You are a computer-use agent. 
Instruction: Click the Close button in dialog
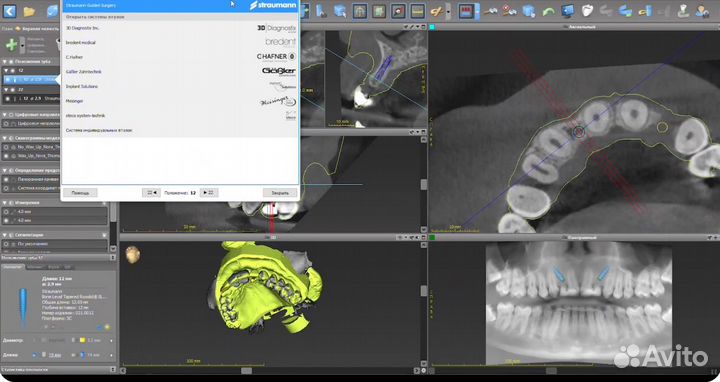280,193
